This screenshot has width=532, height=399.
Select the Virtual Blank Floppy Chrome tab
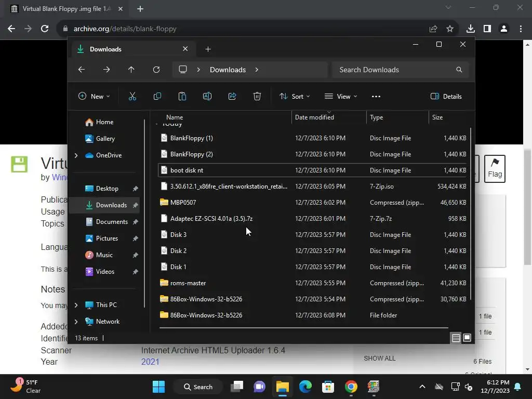[x=66, y=9]
